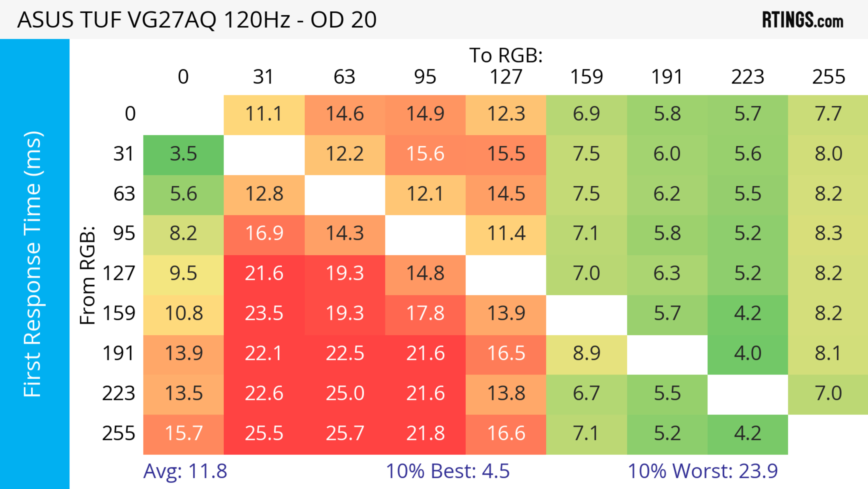Select the red cell showing 25.7

(x=345, y=434)
